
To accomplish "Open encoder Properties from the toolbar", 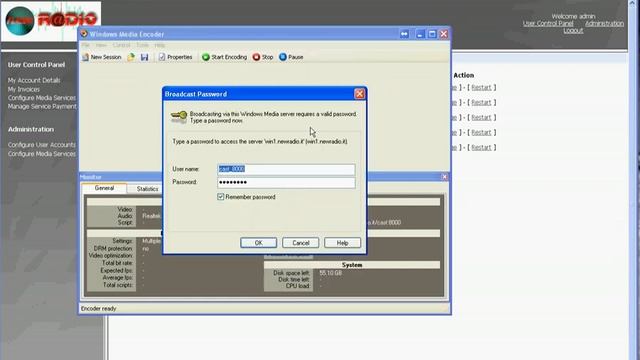I will click(x=175, y=57).
